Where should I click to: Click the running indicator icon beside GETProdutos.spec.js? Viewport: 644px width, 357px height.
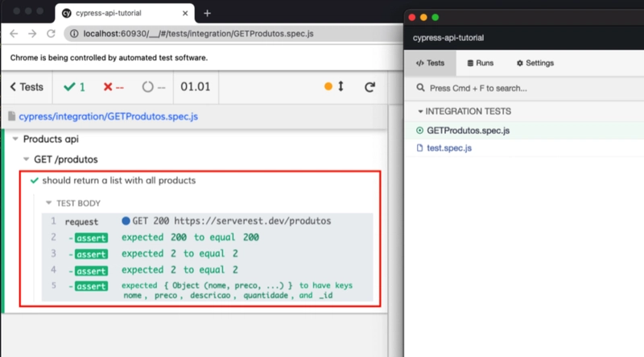tap(419, 131)
